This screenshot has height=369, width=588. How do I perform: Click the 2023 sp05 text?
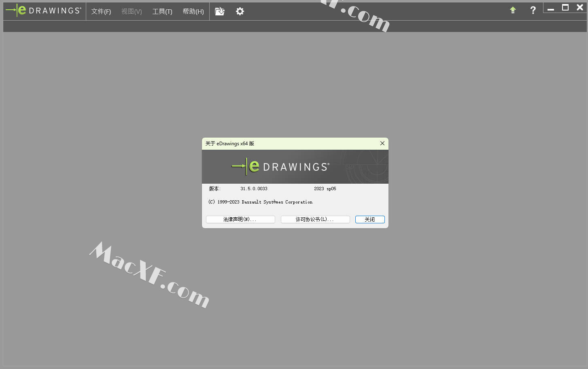tap(325, 189)
